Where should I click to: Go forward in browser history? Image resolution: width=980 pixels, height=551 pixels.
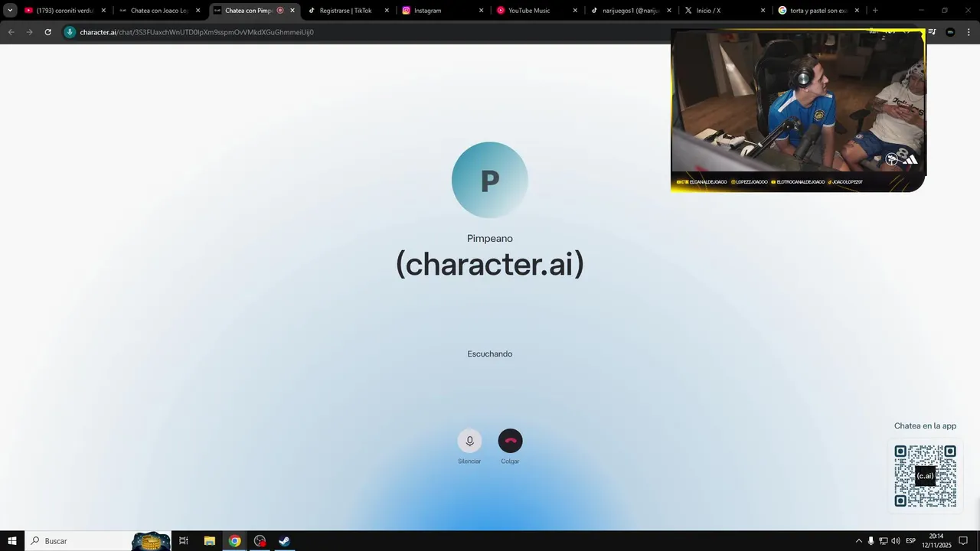click(x=29, y=32)
